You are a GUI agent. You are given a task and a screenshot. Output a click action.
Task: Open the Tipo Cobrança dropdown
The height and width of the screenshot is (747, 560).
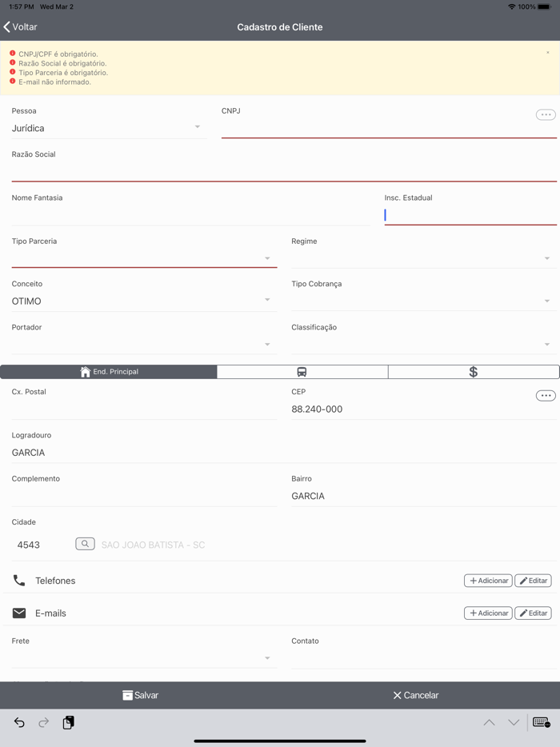[424, 301]
